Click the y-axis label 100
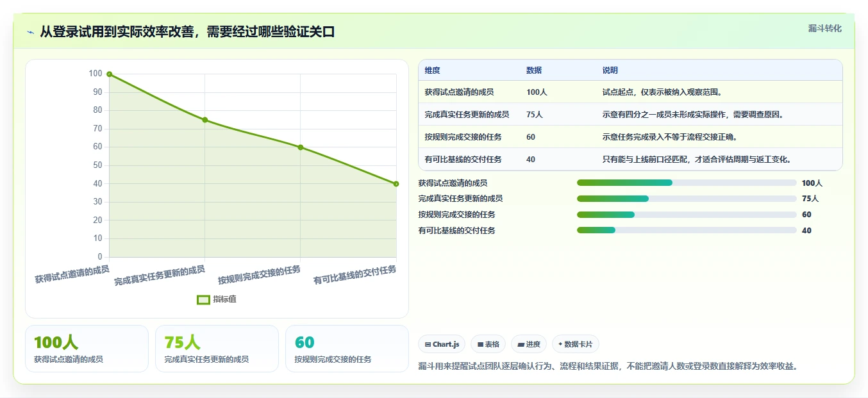This screenshot has height=398, width=868. (x=96, y=74)
